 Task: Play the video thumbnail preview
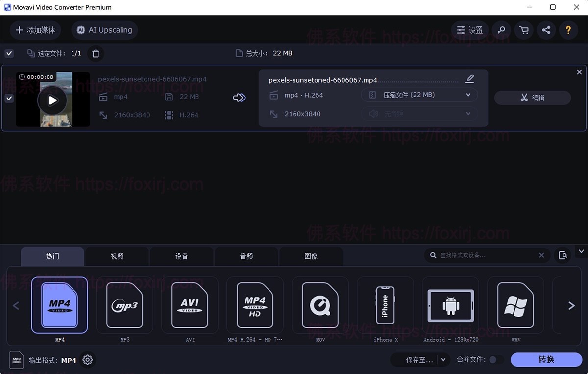52,99
